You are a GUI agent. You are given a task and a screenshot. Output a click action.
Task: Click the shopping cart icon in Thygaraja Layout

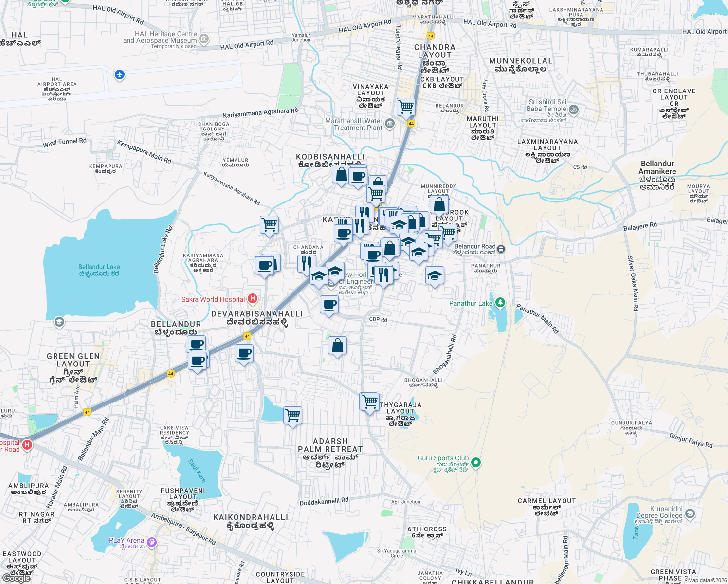click(369, 401)
